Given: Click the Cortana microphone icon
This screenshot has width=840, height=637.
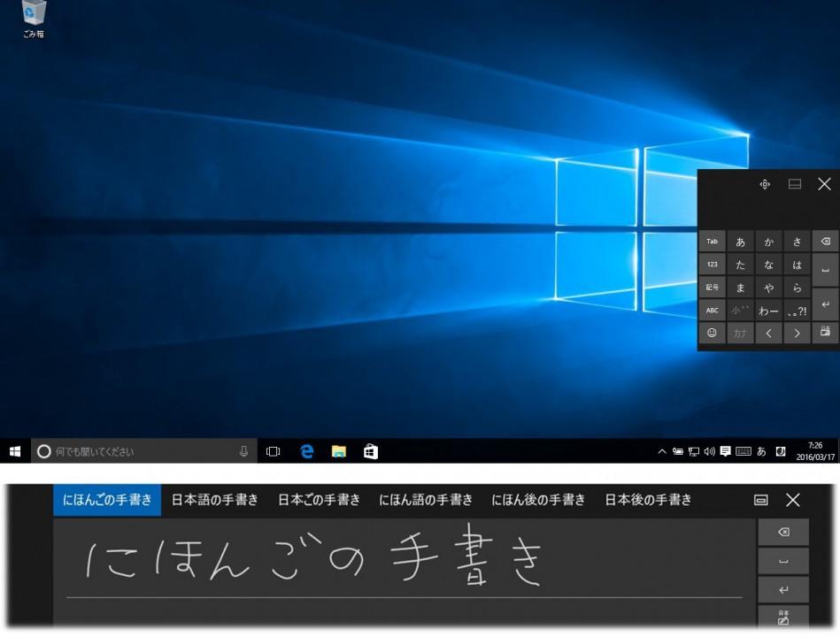Looking at the screenshot, I should click(x=243, y=451).
